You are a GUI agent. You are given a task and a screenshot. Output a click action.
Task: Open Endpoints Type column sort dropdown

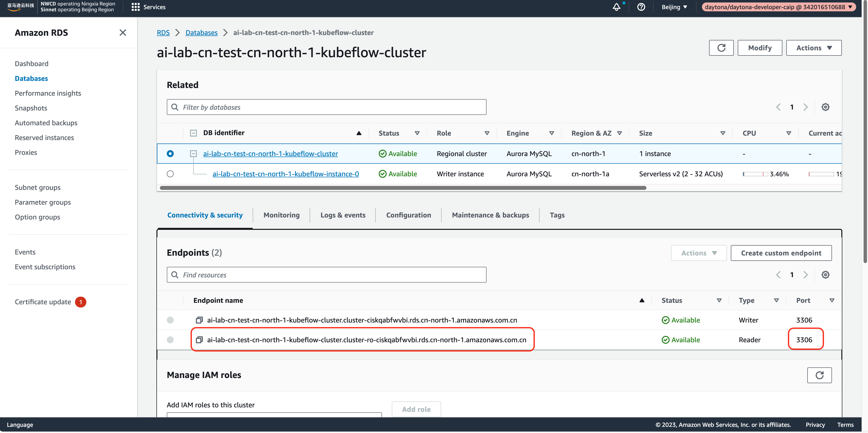tap(776, 300)
